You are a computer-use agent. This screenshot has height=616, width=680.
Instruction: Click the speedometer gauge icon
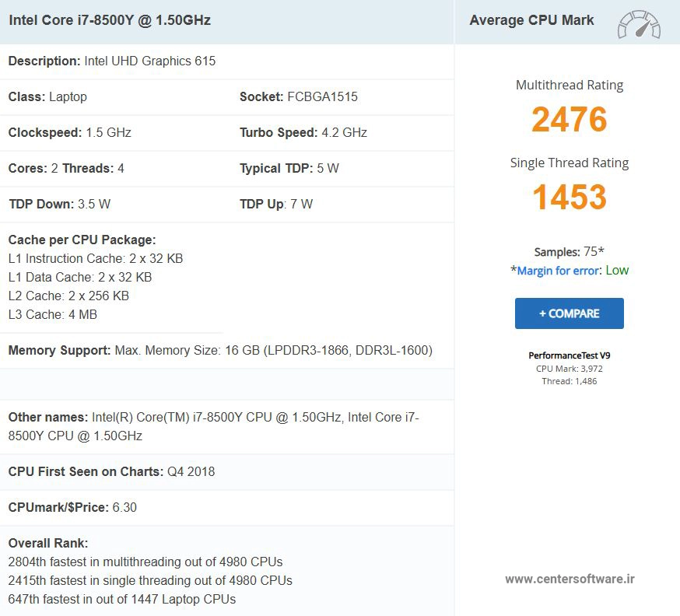[x=639, y=25]
